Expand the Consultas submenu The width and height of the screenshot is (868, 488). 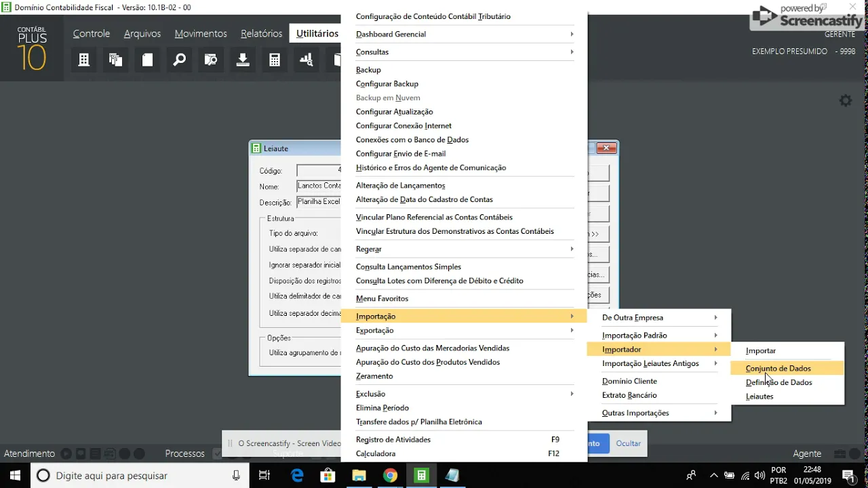(x=465, y=52)
